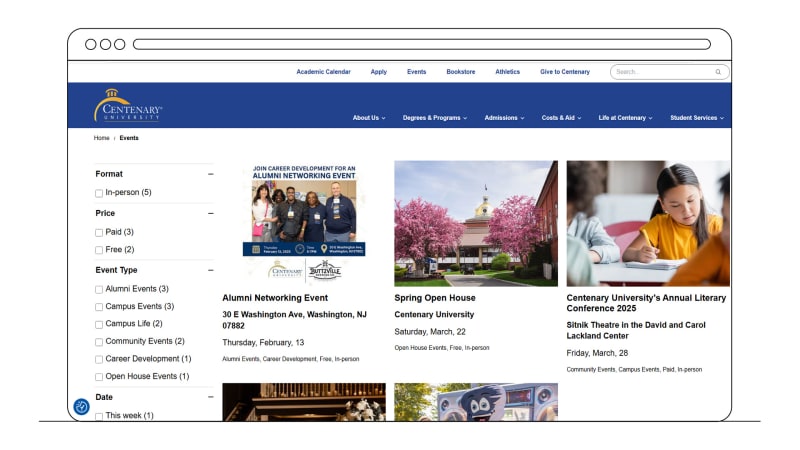Click the Apply link in top bar
The width and height of the screenshot is (800, 450).
(379, 72)
